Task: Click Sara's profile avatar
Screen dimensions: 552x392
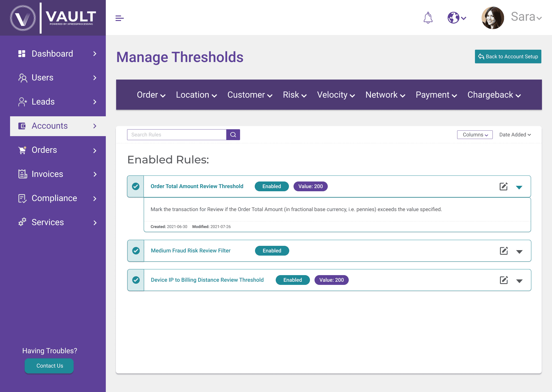Action: 493,18
